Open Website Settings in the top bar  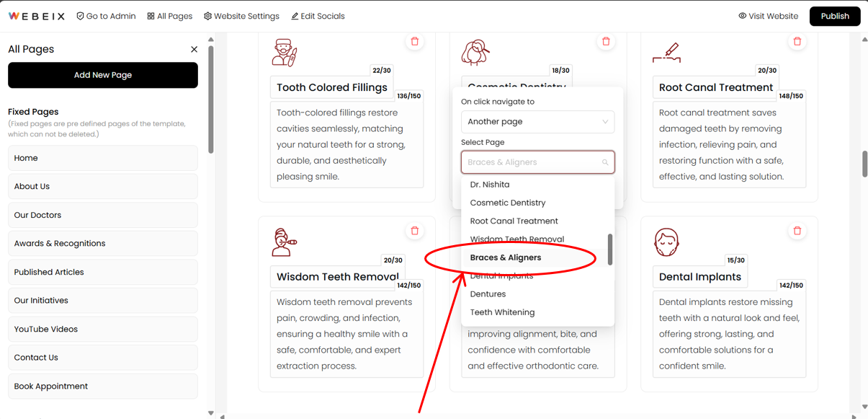[241, 16]
